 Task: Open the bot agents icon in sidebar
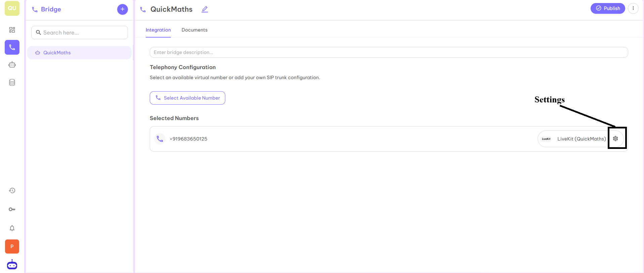pos(12,65)
